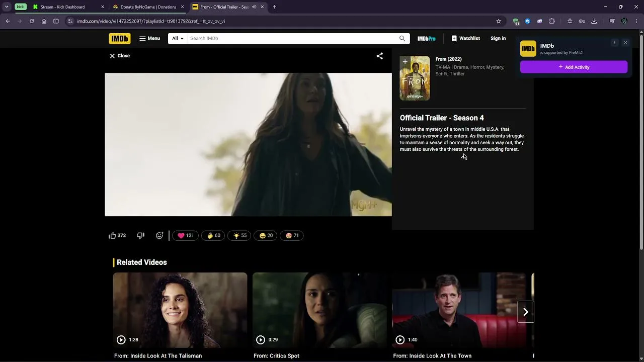Close the Stream - Kick Dashboard tab

103,7
